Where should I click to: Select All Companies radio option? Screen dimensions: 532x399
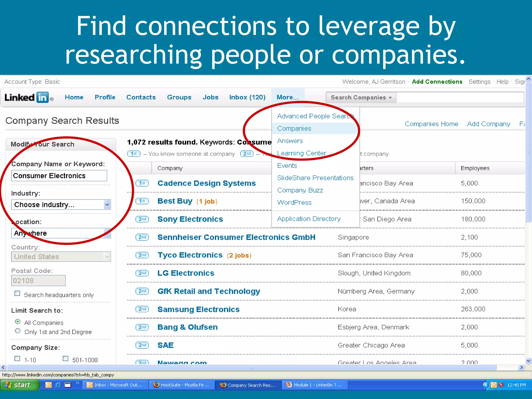coord(18,322)
